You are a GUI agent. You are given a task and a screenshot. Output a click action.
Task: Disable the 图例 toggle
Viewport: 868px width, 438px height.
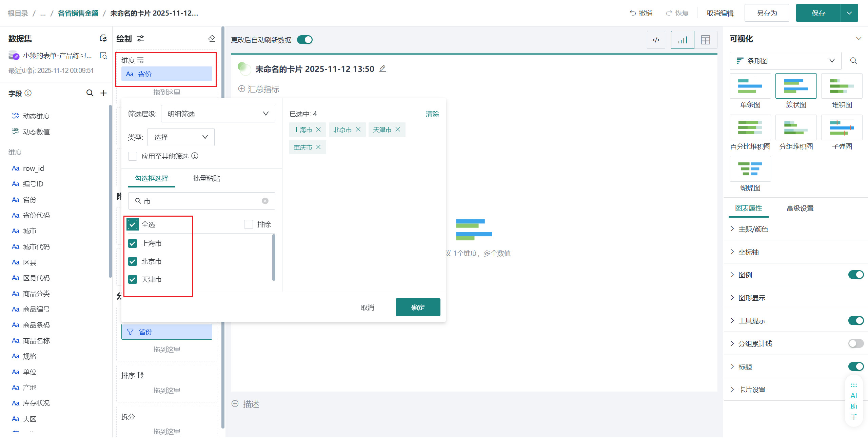coord(855,275)
